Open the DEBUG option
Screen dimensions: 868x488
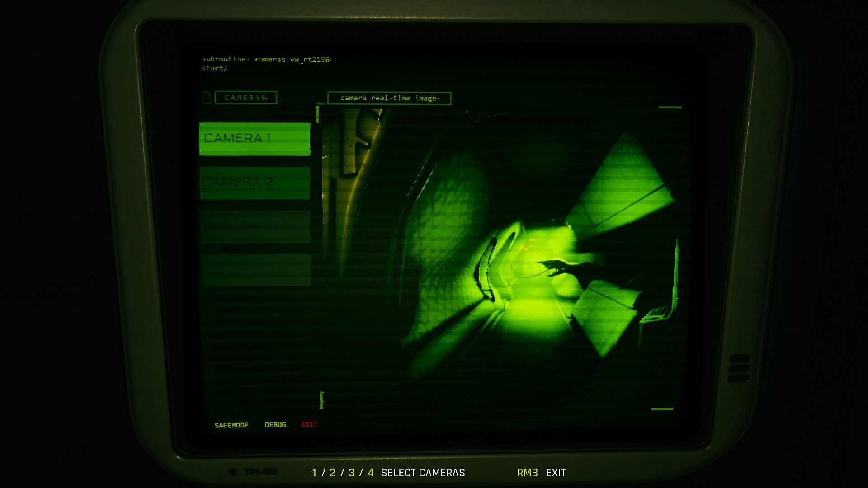coord(275,425)
